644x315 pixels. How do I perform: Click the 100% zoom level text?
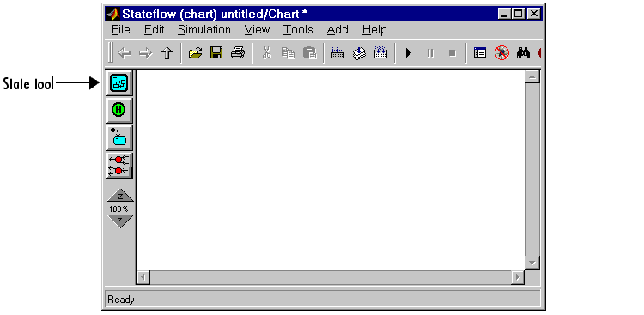(x=118, y=209)
